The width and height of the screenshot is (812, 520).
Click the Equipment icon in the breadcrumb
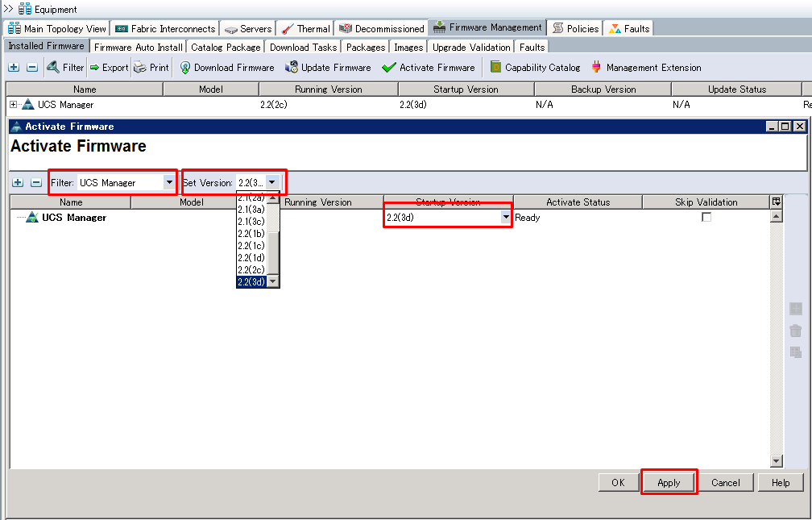click(24, 9)
